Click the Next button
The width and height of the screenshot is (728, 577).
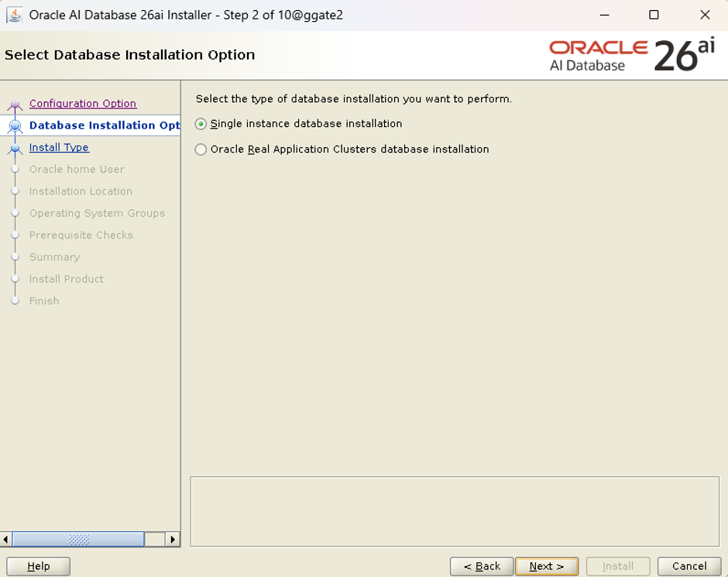[547, 566]
